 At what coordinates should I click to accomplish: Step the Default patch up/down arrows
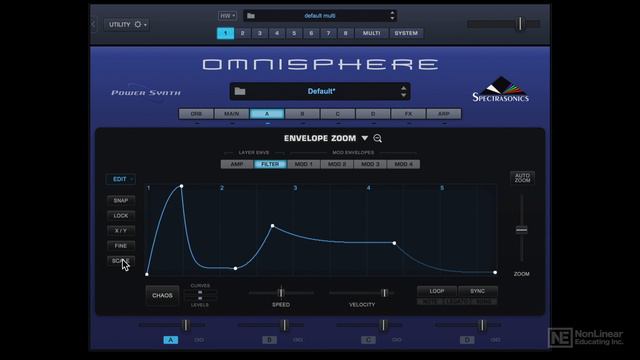click(404, 91)
